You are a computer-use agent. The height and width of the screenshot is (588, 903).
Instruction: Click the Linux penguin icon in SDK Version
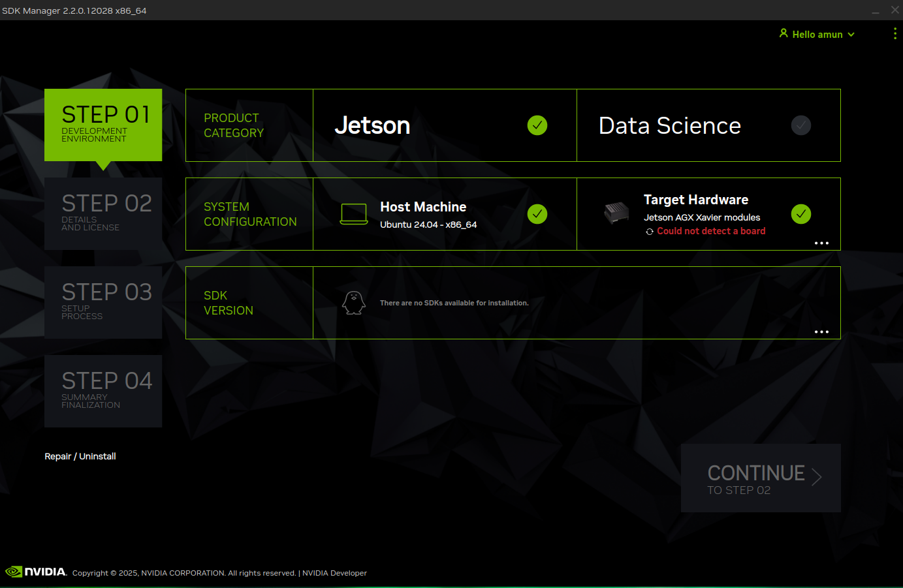point(354,303)
